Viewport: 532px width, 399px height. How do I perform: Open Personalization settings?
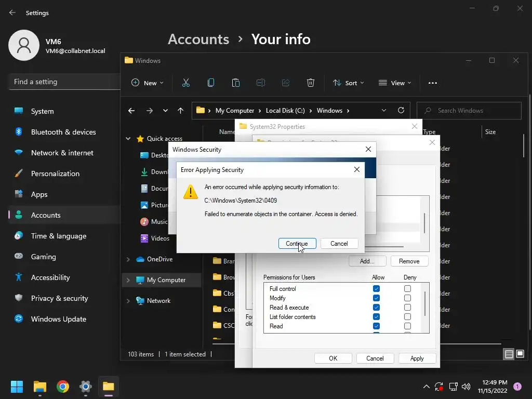(x=64, y=174)
